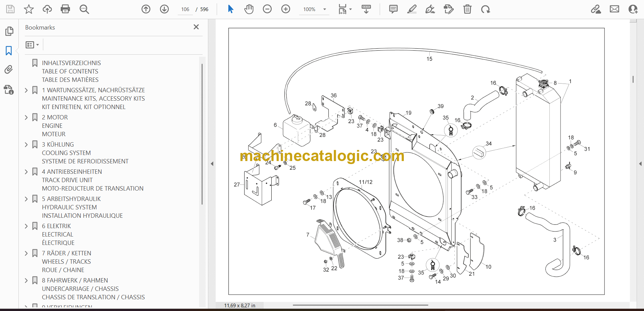
Task: Save the document with the floppy icon
Action: coord(10,9)
